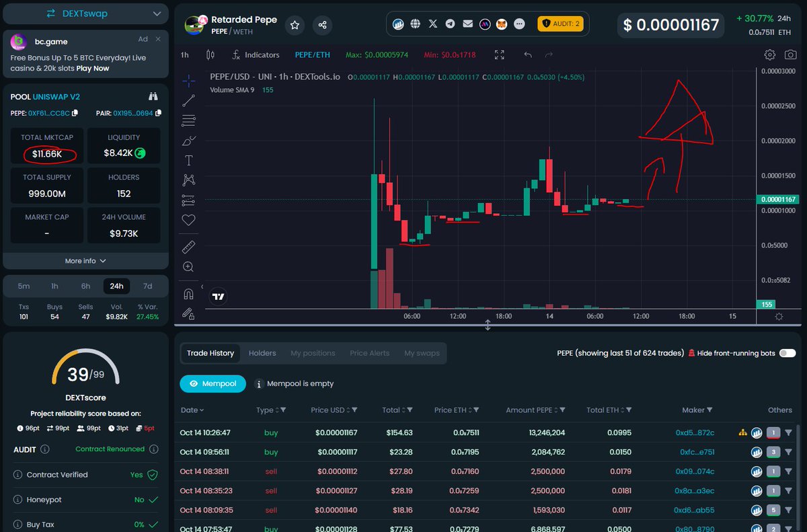
Task: Open maker address 0xd5...872c
Action: point(695,432)
